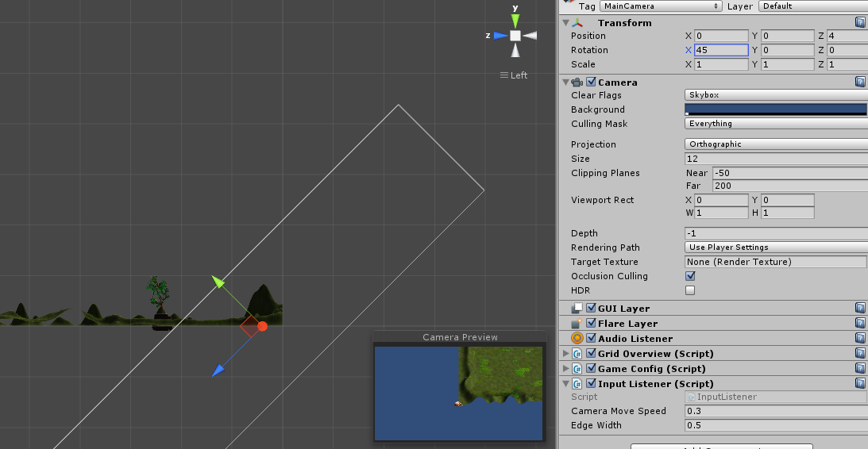The height and width of the screenshot is (449, 868).
Task: Click the Camera Move Speed field
Action: coord(776,411)
